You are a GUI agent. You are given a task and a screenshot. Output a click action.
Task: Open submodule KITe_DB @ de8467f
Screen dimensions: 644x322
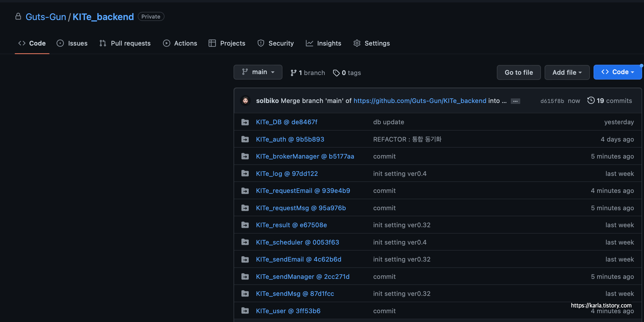tap(287, 122)
